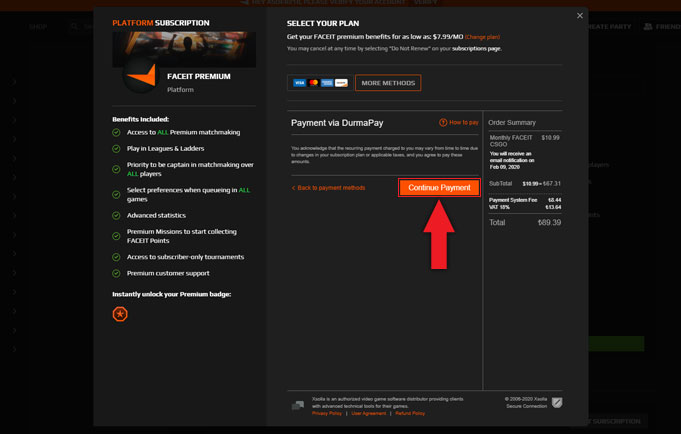Open the Change plan link
The width and height of the screenshot is (681, 434).
(x=482, y=37)
